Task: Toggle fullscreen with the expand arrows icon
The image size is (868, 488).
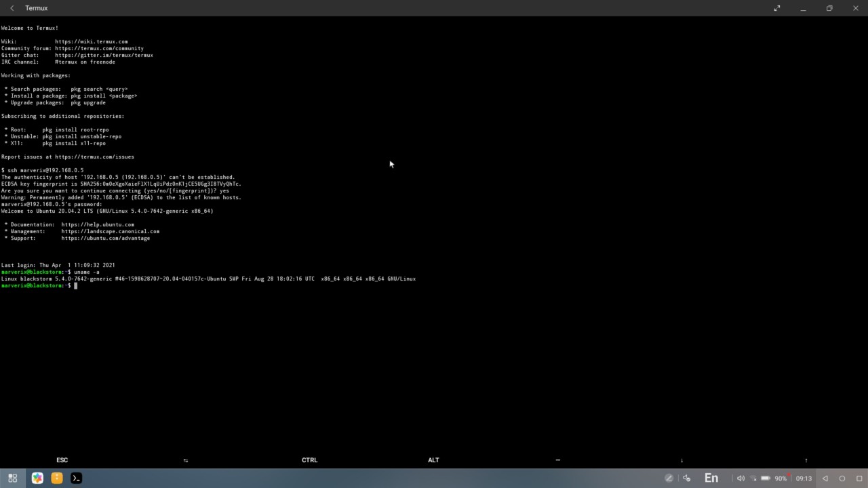Action: (x=777, y=8)
